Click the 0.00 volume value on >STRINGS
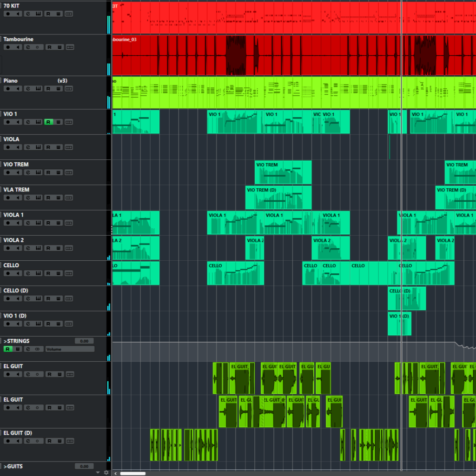Viewport: 476px width, 476px height. click(84, 341)
